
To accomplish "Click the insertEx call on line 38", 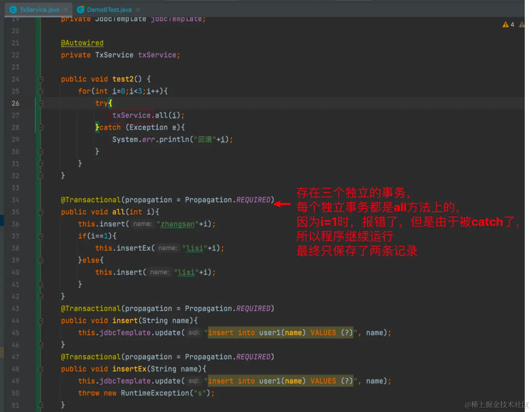I will [x=134, y=248].
